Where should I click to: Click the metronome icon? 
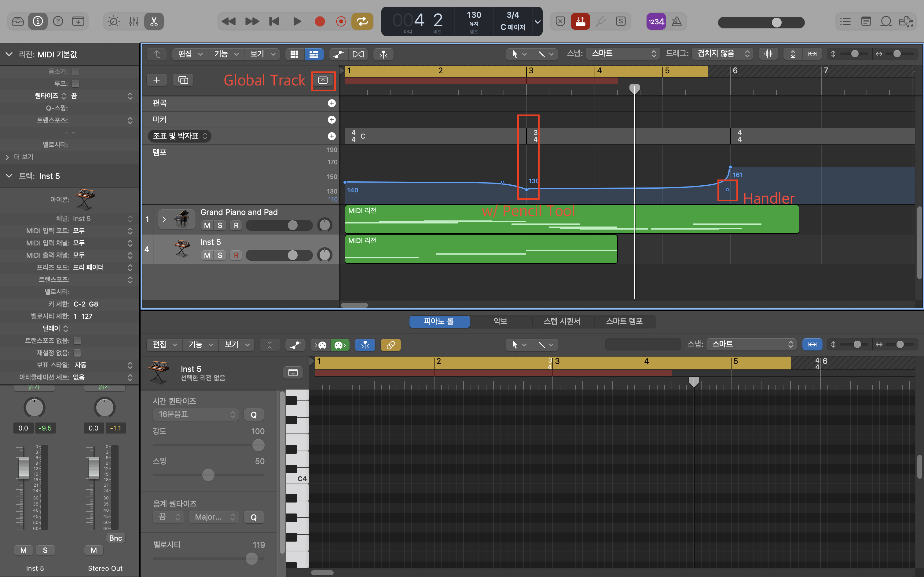click(676, 21)
